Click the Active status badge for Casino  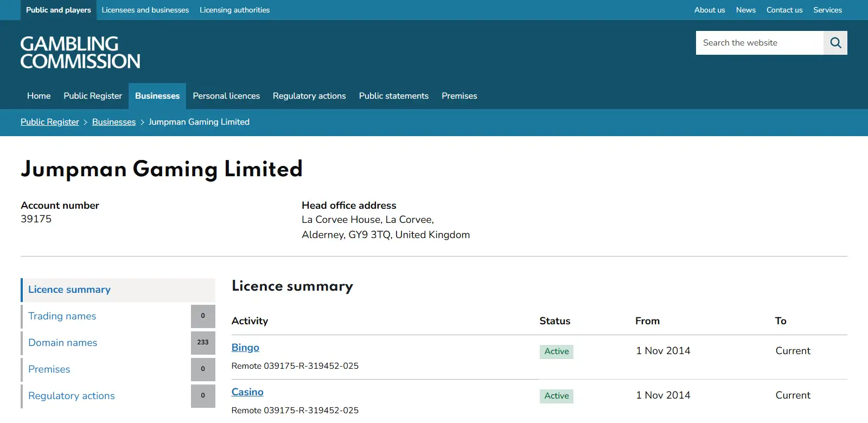point(557,396)
